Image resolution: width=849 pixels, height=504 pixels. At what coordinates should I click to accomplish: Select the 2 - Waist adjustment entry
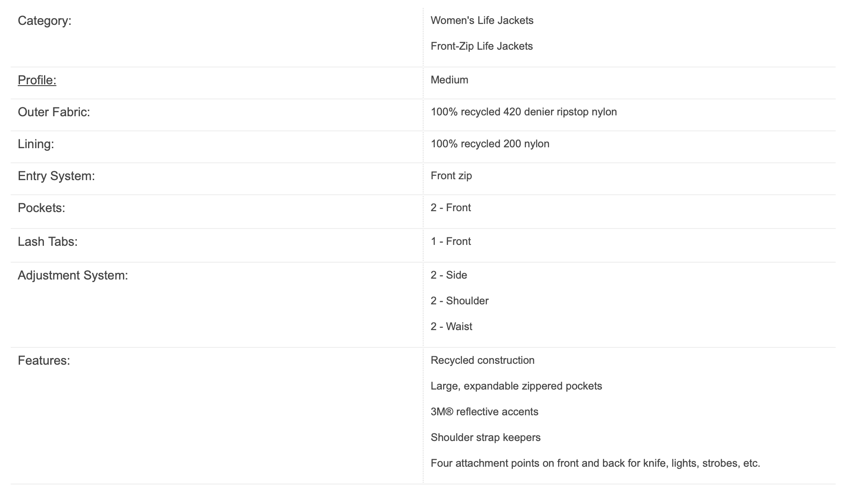point(451,327)
